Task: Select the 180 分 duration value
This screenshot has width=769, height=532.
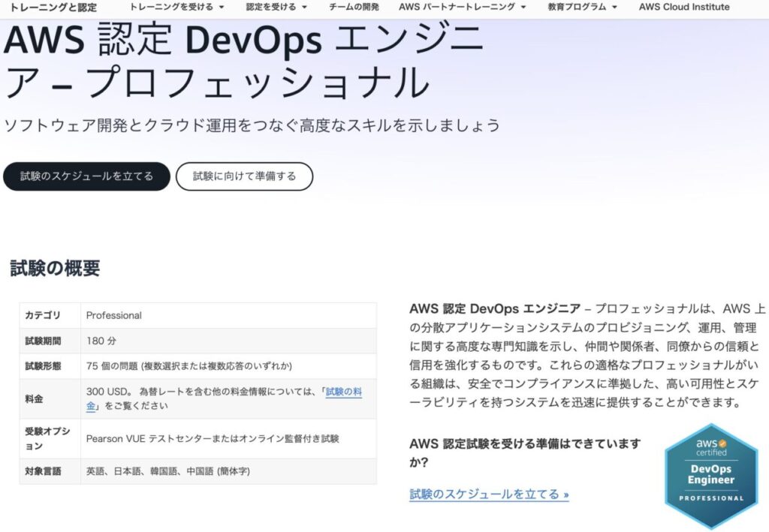Action: coord(101,341)
